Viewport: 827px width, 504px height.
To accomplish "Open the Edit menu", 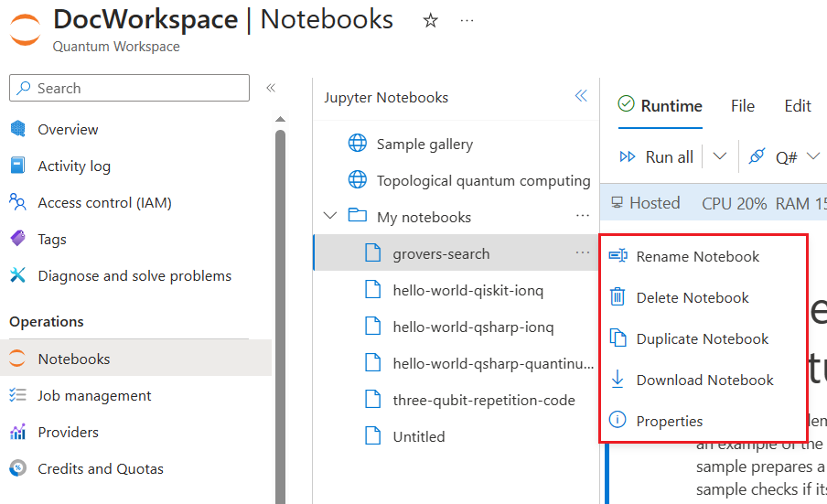I will click(798, 106).
